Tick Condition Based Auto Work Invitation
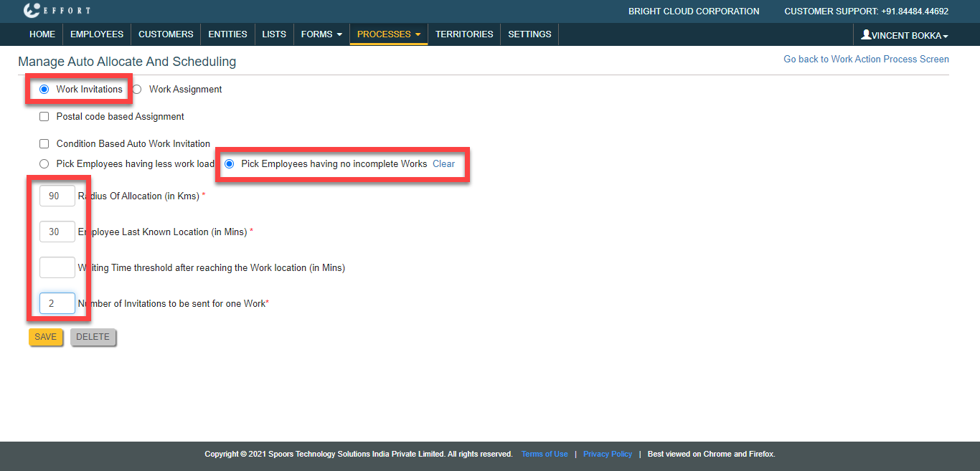The image size is (980, 471). pos(44,144)
